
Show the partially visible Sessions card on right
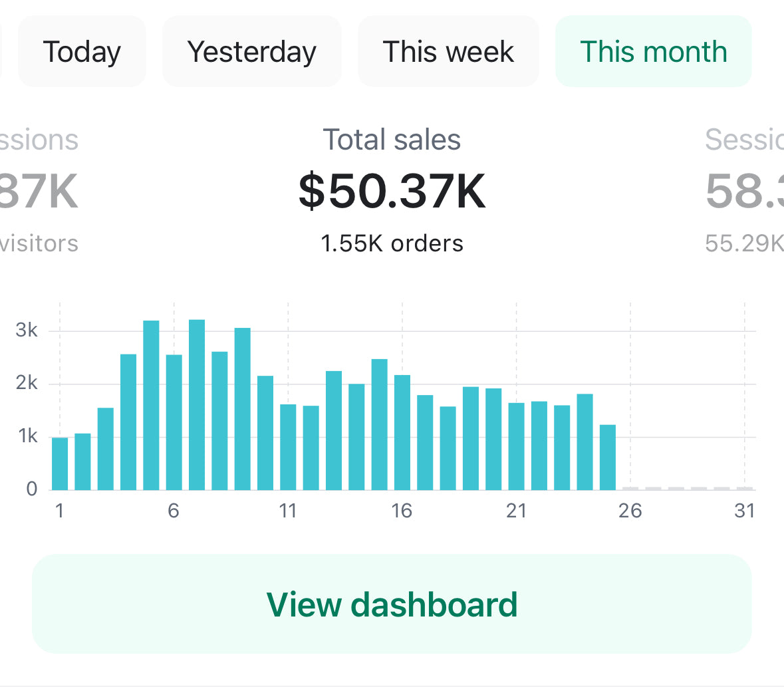pyautogui.click(x=745, y=190)
